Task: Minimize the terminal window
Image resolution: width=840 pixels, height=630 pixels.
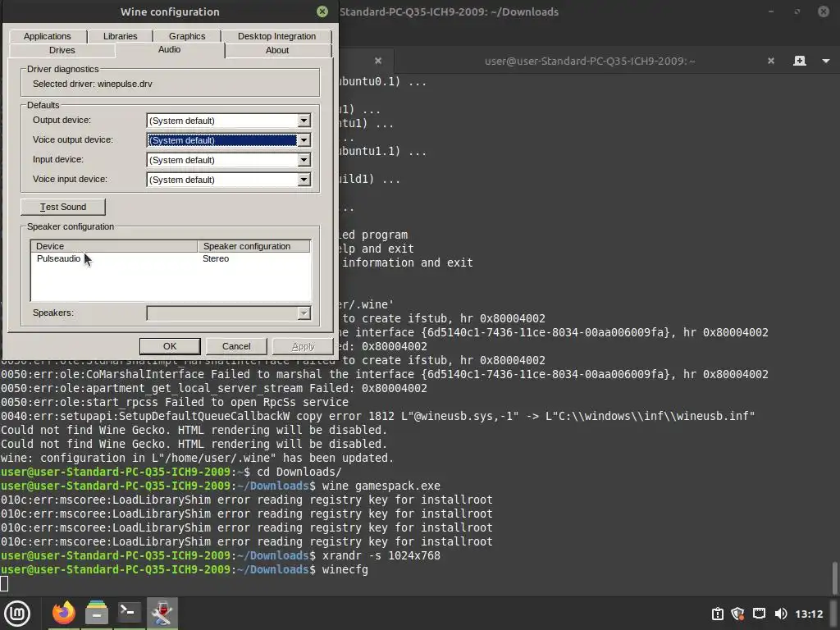Action: 771,11
